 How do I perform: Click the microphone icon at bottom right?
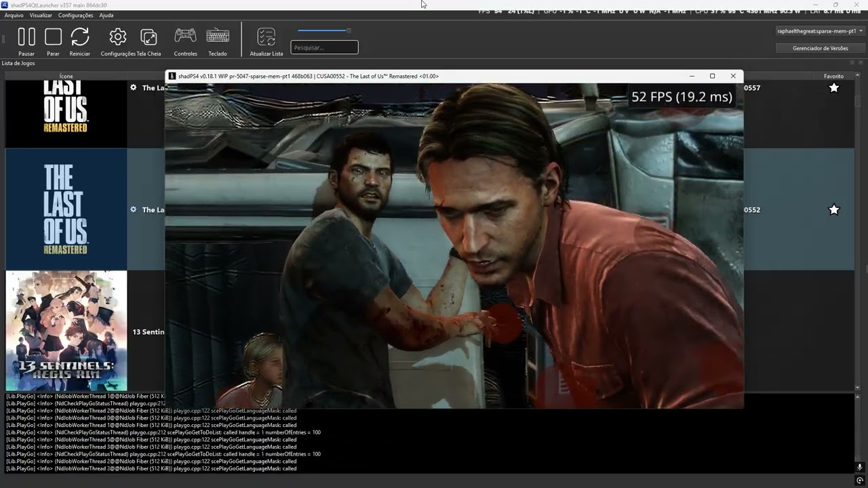pyautogui.click(x=859, y=467)
